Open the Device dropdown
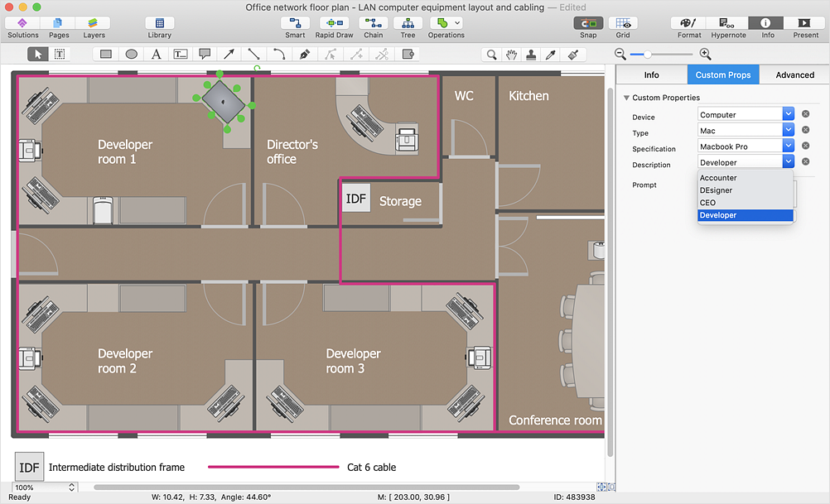Screen dimensions: 830x504 [788, 114]
